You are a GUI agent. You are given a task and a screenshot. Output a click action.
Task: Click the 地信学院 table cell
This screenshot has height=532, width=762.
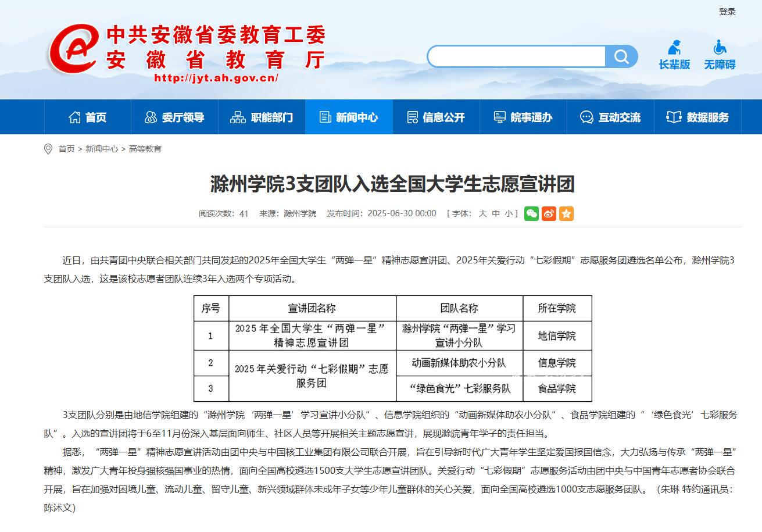[557, 336]
